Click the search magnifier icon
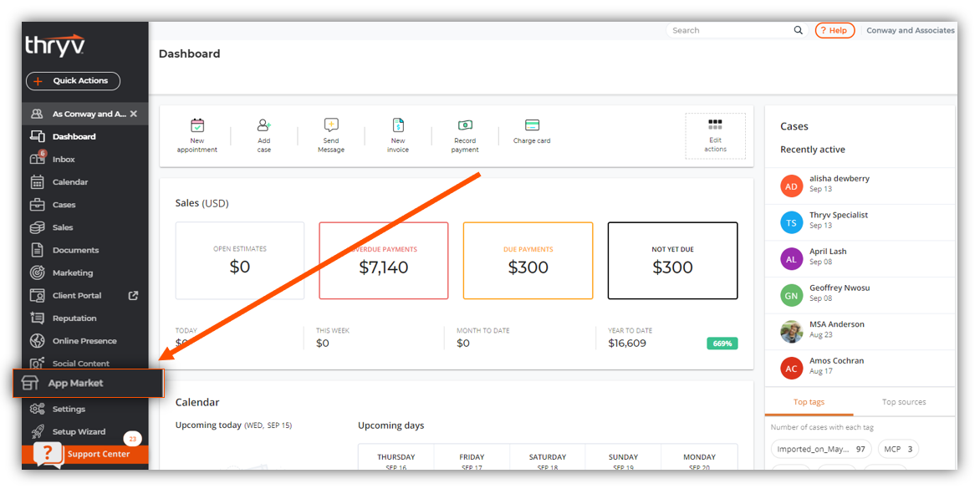This screenshot has height=499, width=980. [799, 30]
